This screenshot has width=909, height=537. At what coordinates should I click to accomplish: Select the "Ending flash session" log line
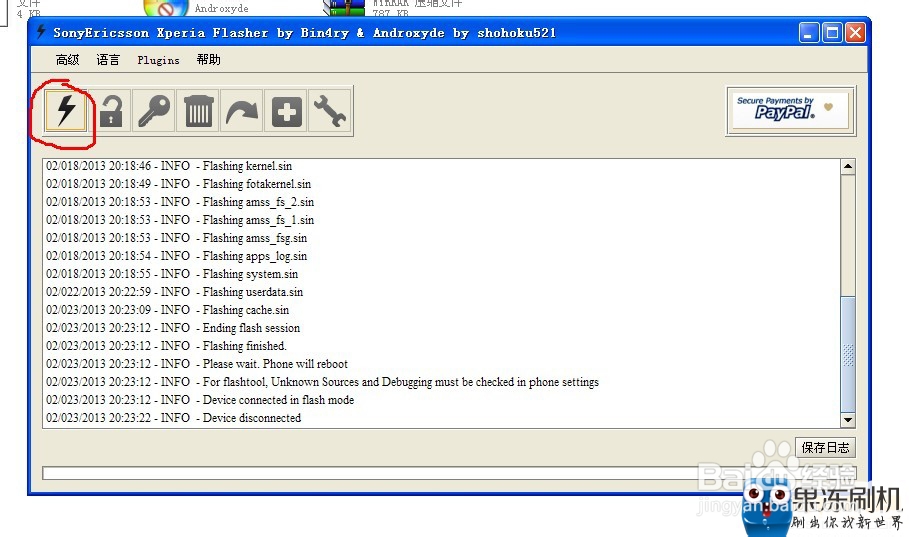point(173,328)
